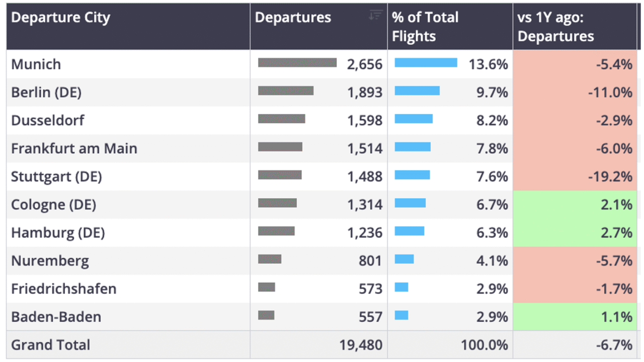This screenshot has height=362, width=644.
Task: Click the -19.2% cell for Stuttgart
Action: point(575,177)
